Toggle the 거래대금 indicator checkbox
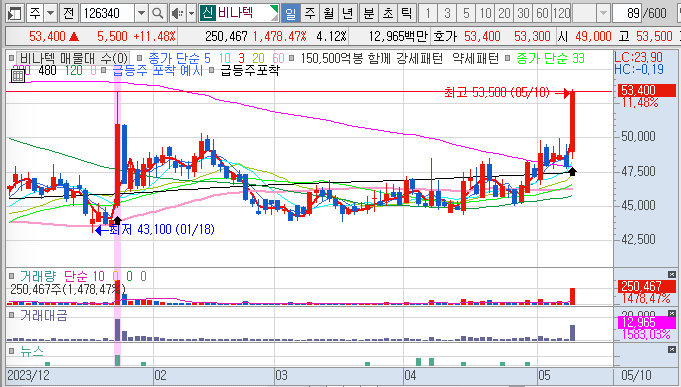Viewport: 681px width, 387px height. (x=12, y=315)
